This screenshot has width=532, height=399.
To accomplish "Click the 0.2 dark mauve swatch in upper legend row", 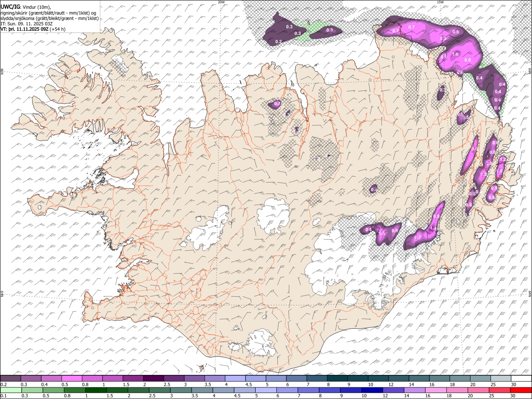I will click(10, 379).
